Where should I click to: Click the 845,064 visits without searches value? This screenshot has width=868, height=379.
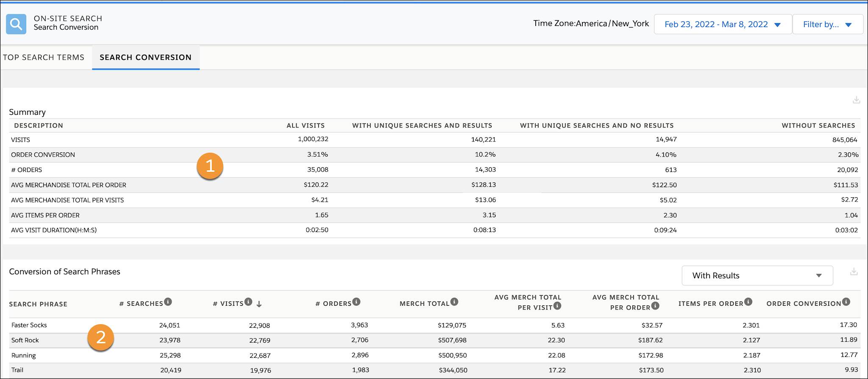tap(845, 140)
